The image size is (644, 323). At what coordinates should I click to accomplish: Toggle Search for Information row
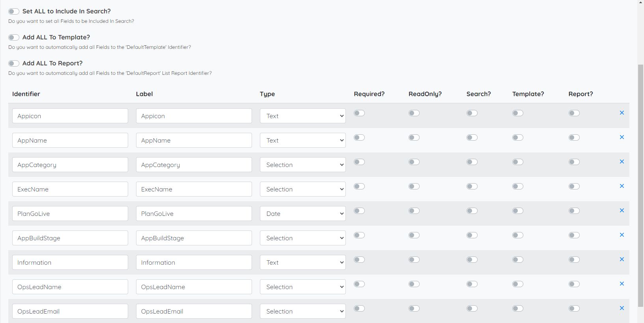472,260
